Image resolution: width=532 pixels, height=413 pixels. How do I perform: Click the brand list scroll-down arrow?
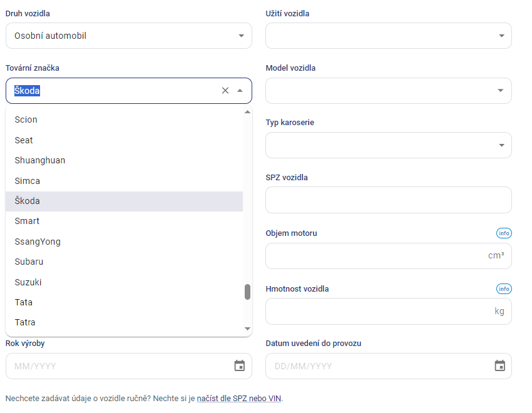point(248,329)
